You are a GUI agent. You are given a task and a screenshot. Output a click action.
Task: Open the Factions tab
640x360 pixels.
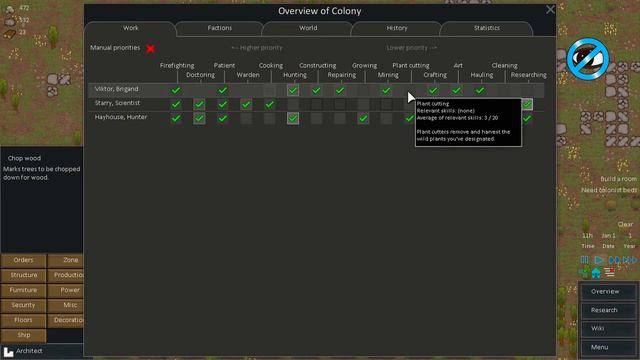(x=220, y=29)
